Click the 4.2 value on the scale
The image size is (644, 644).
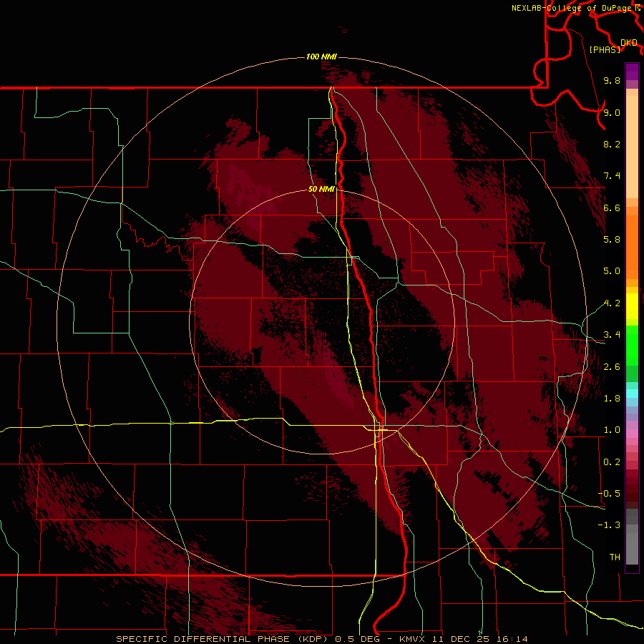pos(612,303)
